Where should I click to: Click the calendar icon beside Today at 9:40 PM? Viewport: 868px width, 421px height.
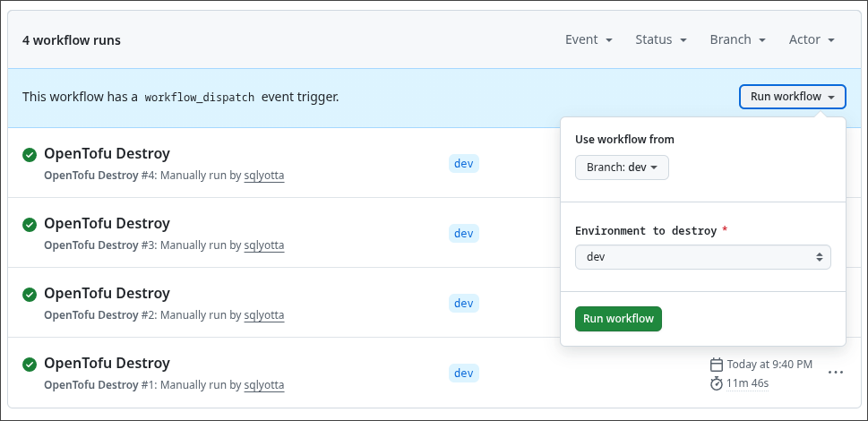(x=716, y=365)
